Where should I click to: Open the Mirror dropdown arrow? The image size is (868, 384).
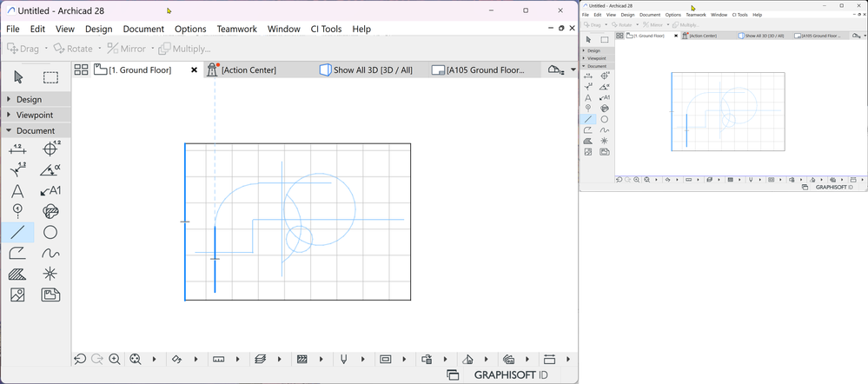(153, 49)
